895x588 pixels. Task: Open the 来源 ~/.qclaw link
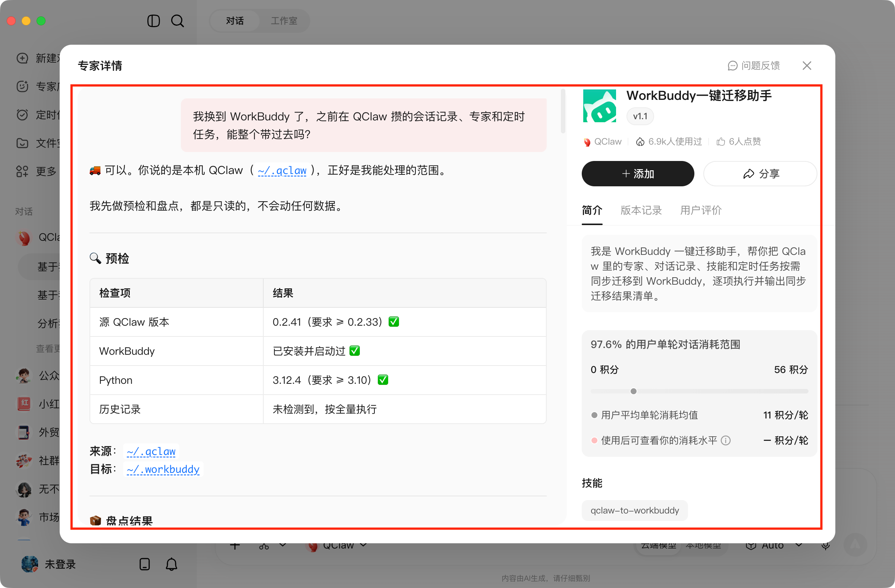(151, 452)
